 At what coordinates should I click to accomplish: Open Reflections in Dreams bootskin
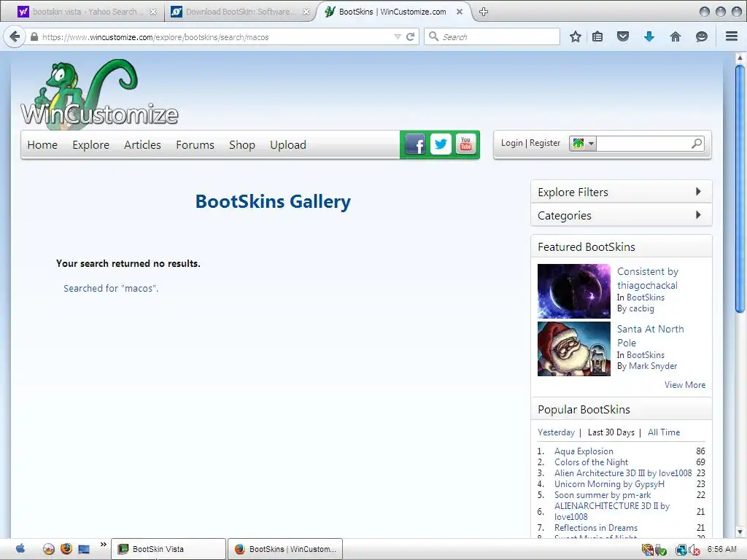pos(596,528)
